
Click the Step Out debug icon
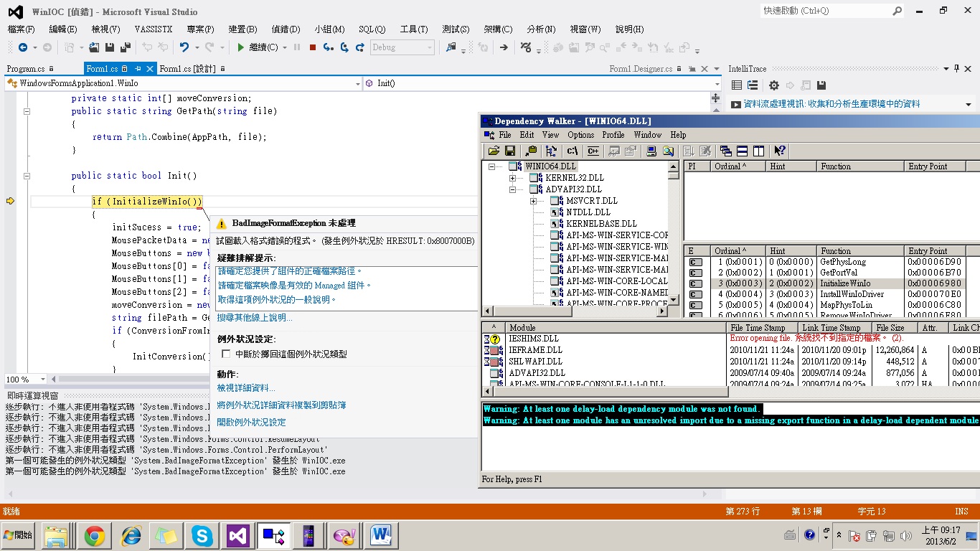click(x=359, y=47)
